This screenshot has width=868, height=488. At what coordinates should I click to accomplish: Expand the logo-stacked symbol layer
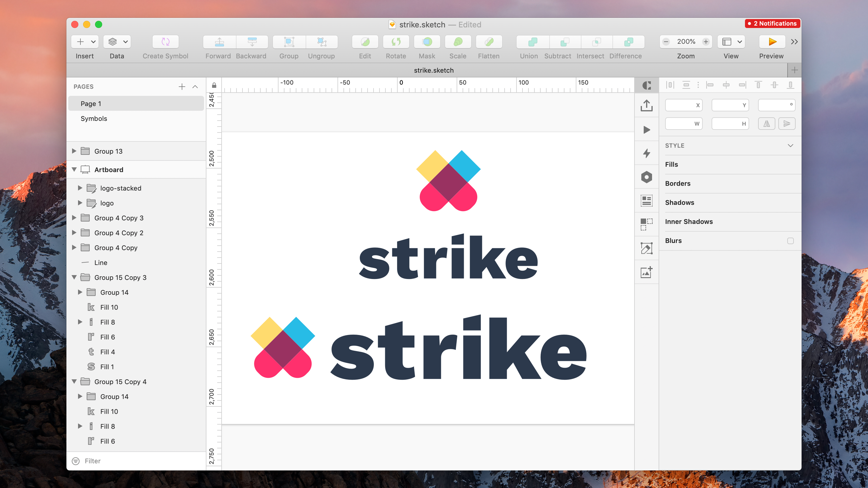pos(80,188)
